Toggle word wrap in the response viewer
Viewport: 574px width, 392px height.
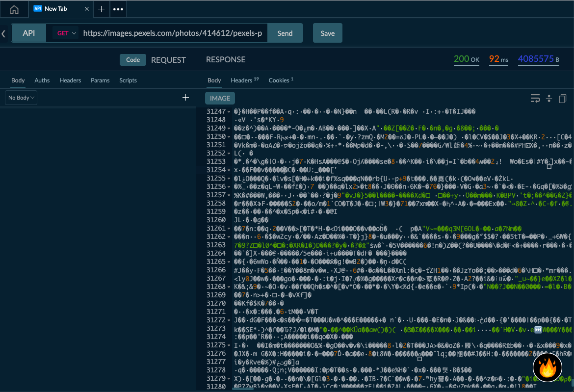pos(535,98)
